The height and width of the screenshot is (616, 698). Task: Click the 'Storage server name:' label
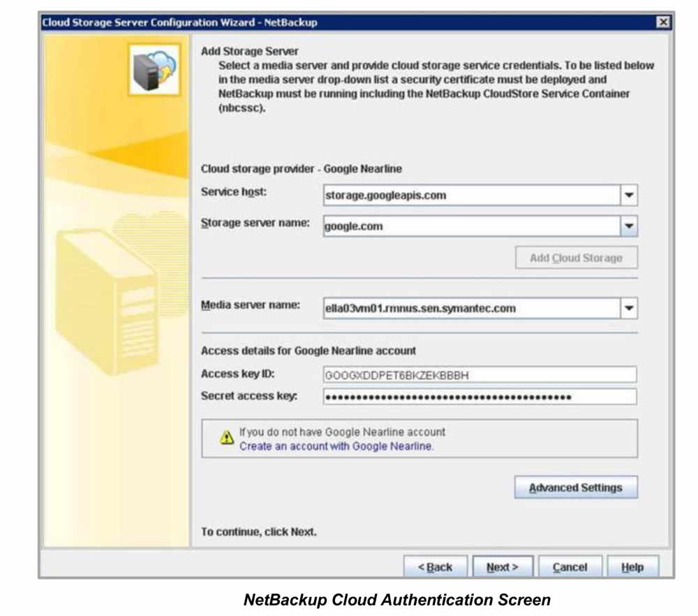coord(255,223)
